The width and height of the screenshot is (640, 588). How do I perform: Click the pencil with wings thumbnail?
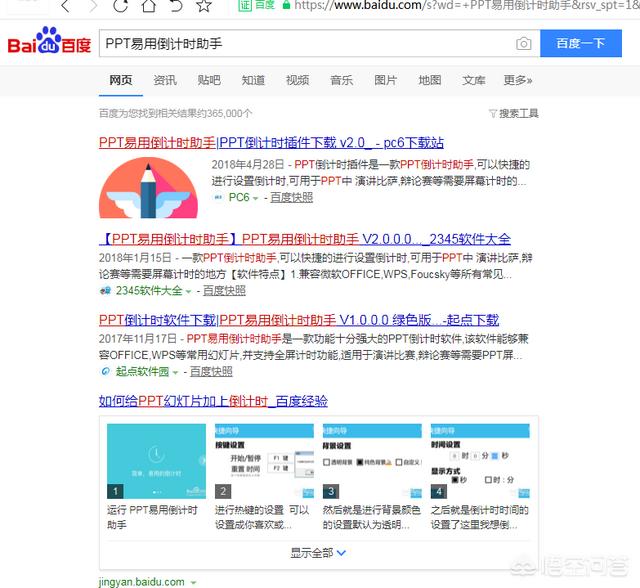148,188
